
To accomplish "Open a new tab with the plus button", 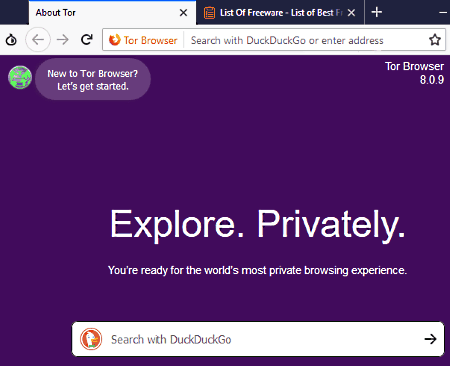I will click(377, 12).
